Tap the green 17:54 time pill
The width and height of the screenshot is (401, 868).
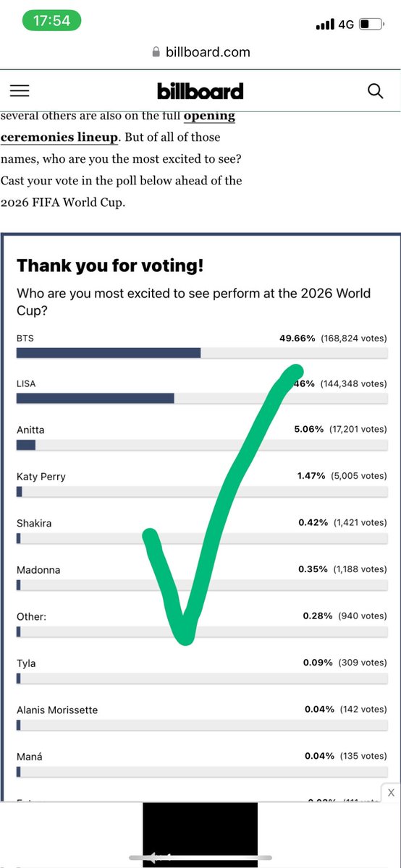pyautogui.click(x=51, y=22)
